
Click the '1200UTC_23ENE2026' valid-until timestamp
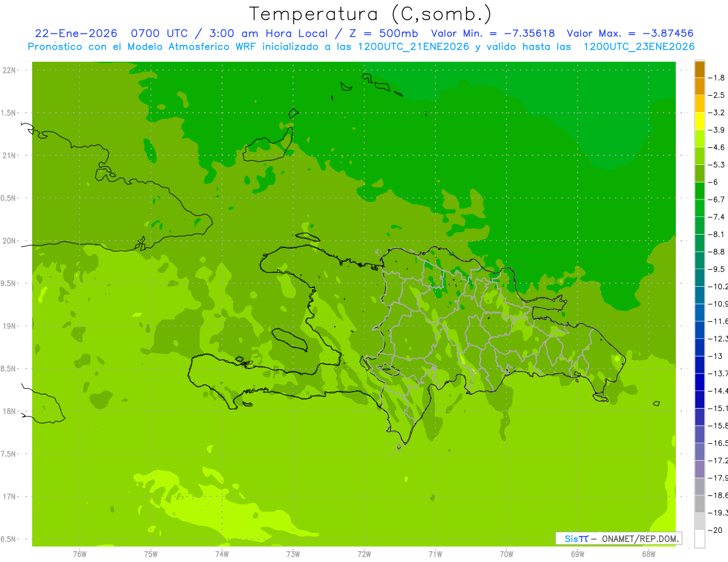pyautogui.click(x=639, y=46)
